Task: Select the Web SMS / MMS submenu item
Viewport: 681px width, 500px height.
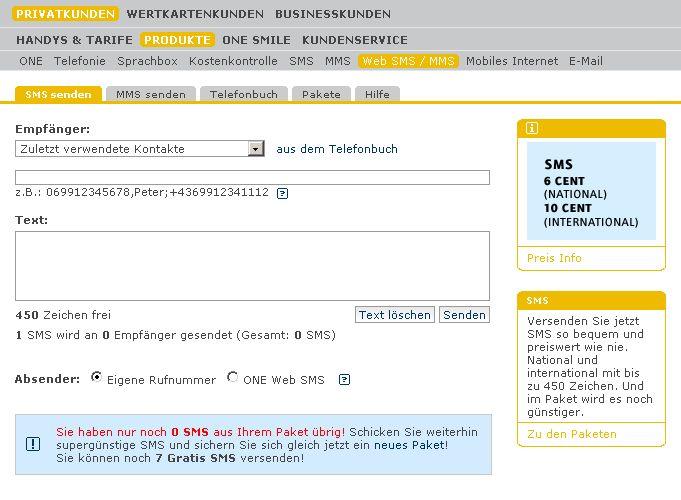Action: (408, 61)
